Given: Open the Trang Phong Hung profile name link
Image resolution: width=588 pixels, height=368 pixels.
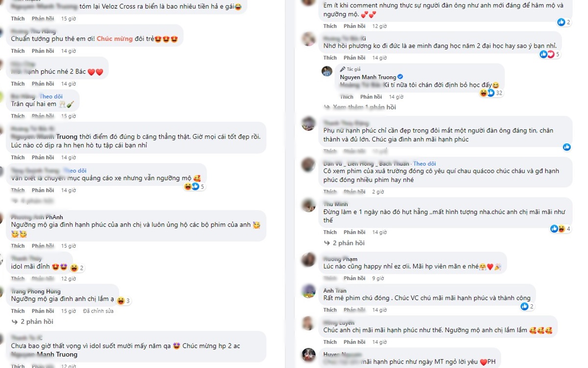Looking at the screenshot, I should pyautogui.click(x=36, y=291).
